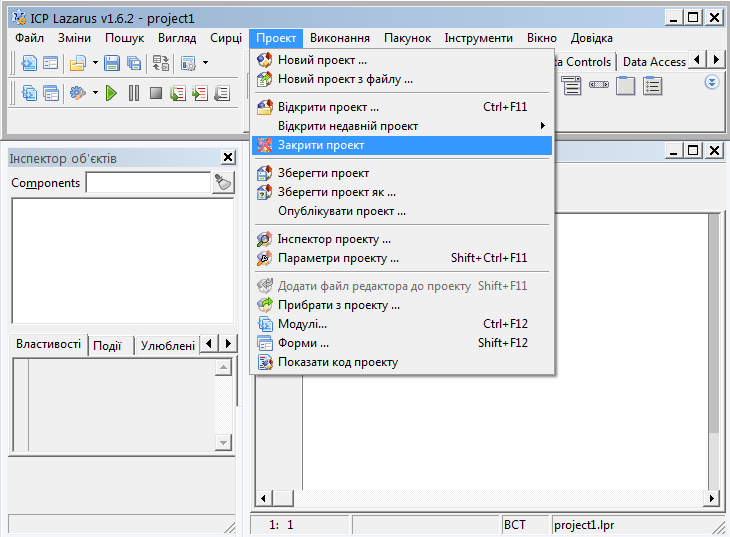This screenshot has height=537, width=730.
Task: Click the green Run button
Action: coord(111,93)
